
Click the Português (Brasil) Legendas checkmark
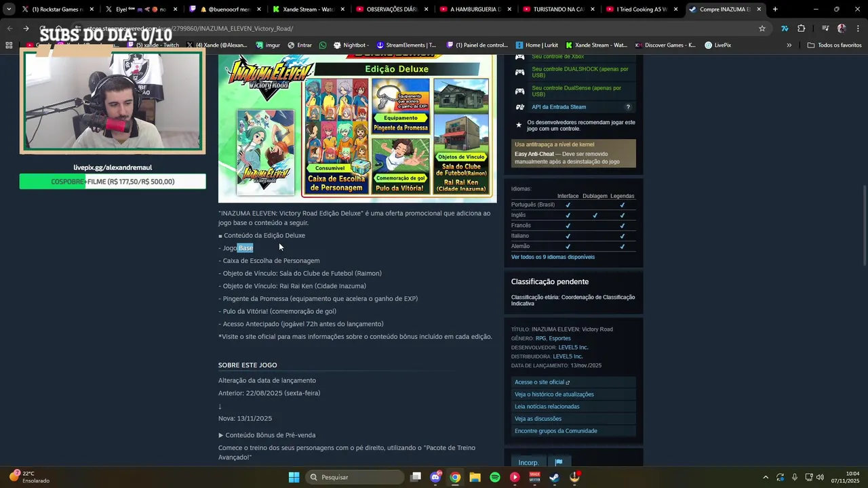[622, 205]
